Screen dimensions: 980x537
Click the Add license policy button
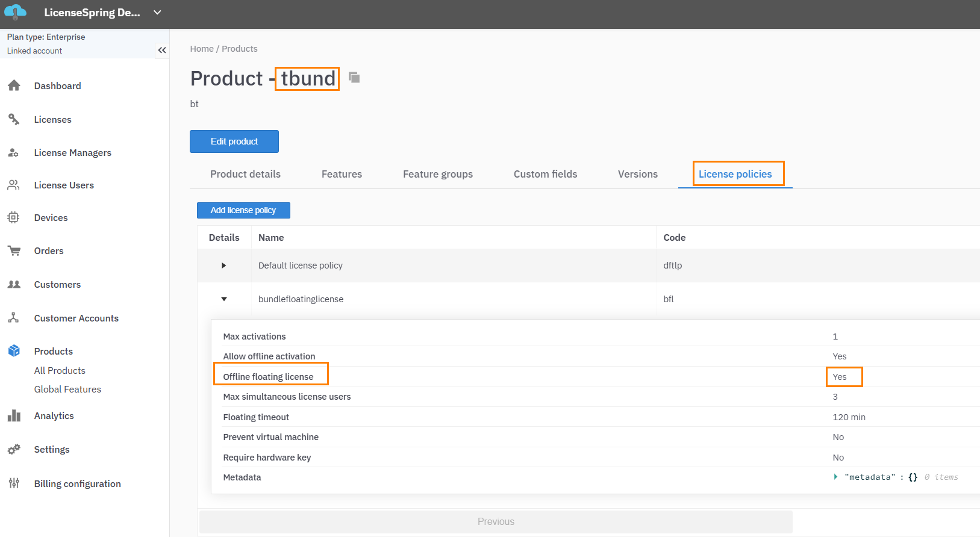click(243, 210)
